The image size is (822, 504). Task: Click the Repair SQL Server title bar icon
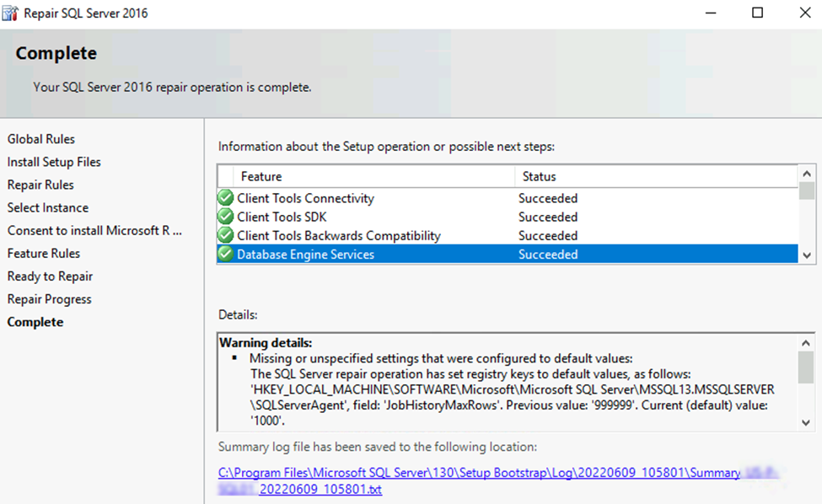(10, 13)
